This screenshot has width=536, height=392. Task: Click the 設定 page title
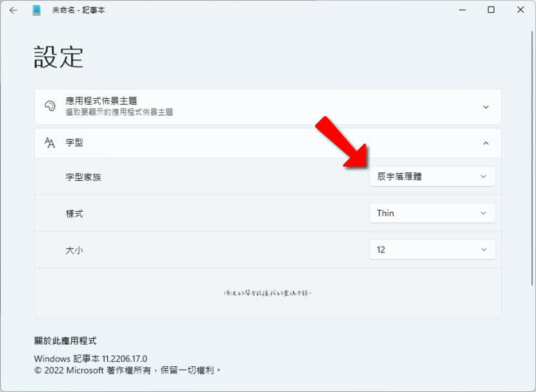[59, 57]
